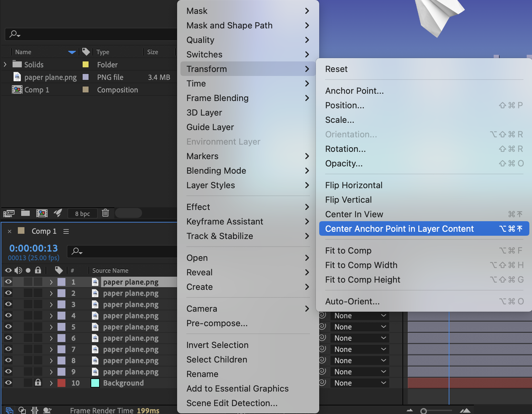This screenshot has width=532, height=414.
Task: Toggle visibility of layer 9
Action: click(x=8, y=371)
